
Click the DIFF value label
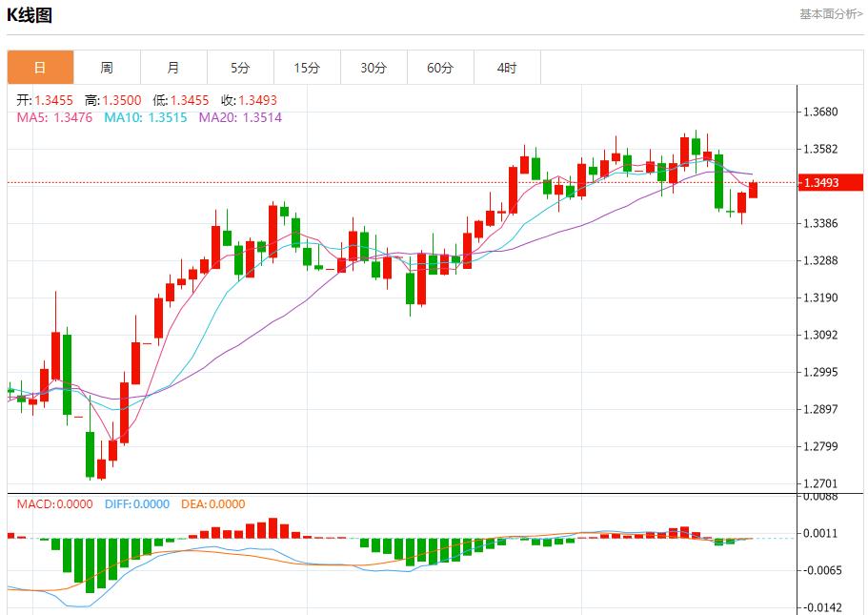pos(134,504)
